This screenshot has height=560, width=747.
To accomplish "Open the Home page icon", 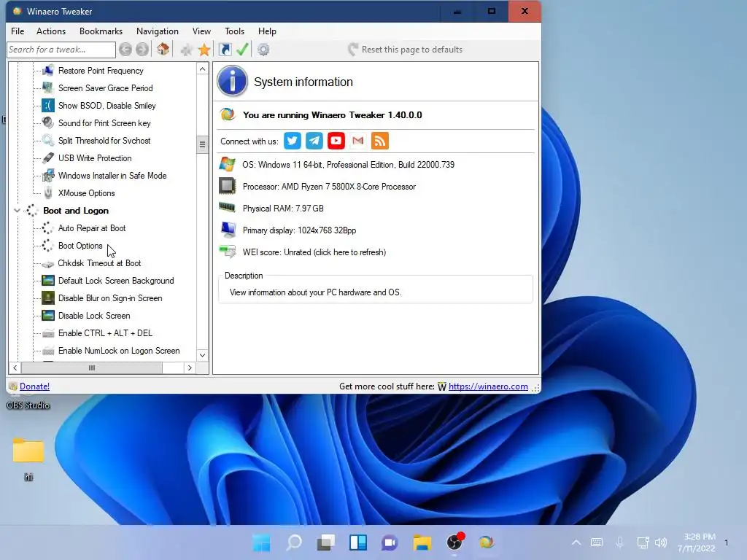I will point(163,49).
